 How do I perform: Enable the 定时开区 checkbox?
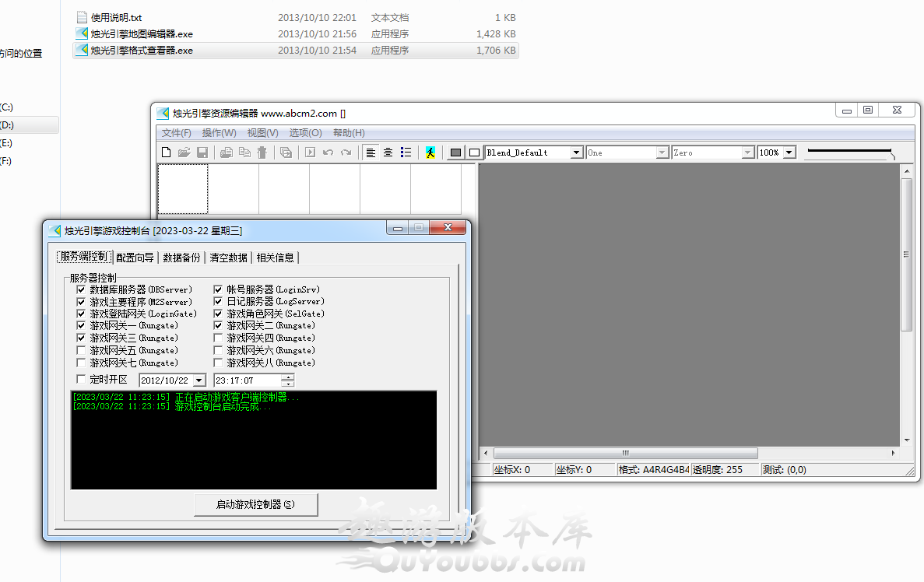pyautogui.click(x=81, y=379)
